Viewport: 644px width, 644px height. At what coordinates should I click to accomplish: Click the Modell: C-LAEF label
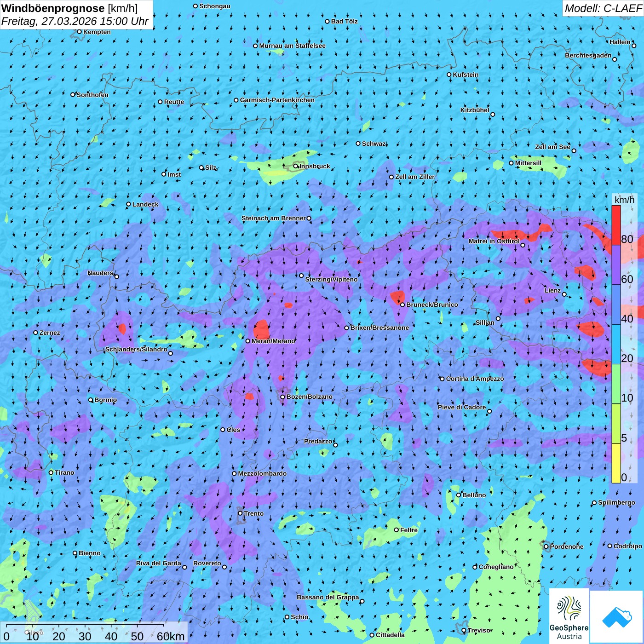click(x=603, y=8)
